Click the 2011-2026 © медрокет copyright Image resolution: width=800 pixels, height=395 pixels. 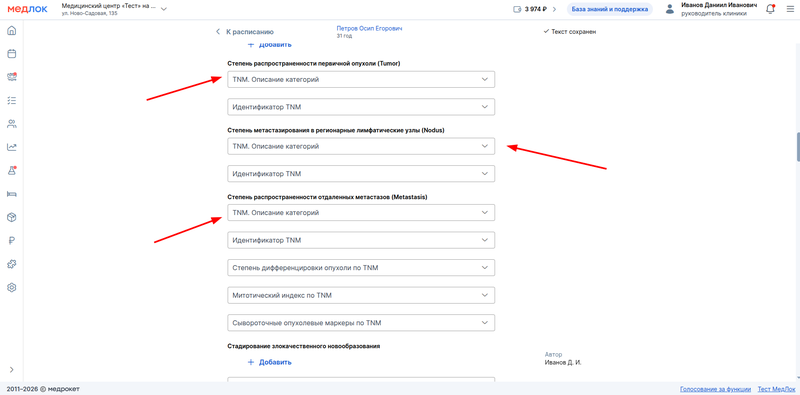point(43,389)
